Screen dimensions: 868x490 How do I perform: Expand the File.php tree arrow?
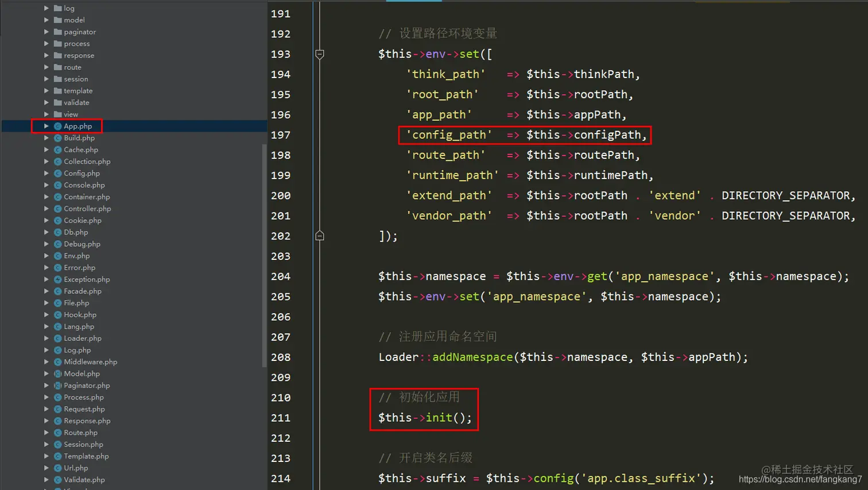(x=46, y=303)
